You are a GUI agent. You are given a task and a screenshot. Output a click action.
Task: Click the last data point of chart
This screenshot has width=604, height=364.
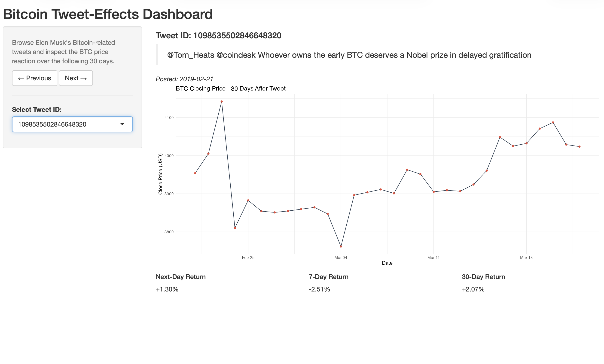pyautogui.click(x=580, y=146)
